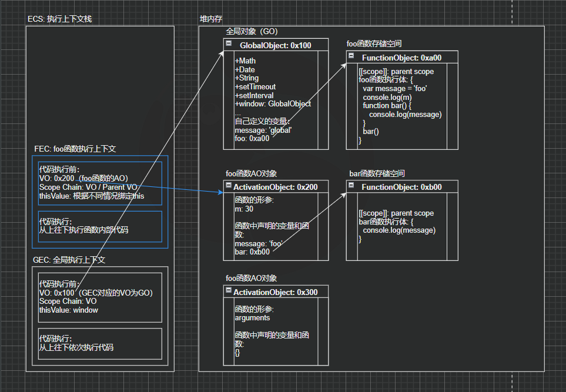Click the 'console.log(m)' line

[387, 97]
